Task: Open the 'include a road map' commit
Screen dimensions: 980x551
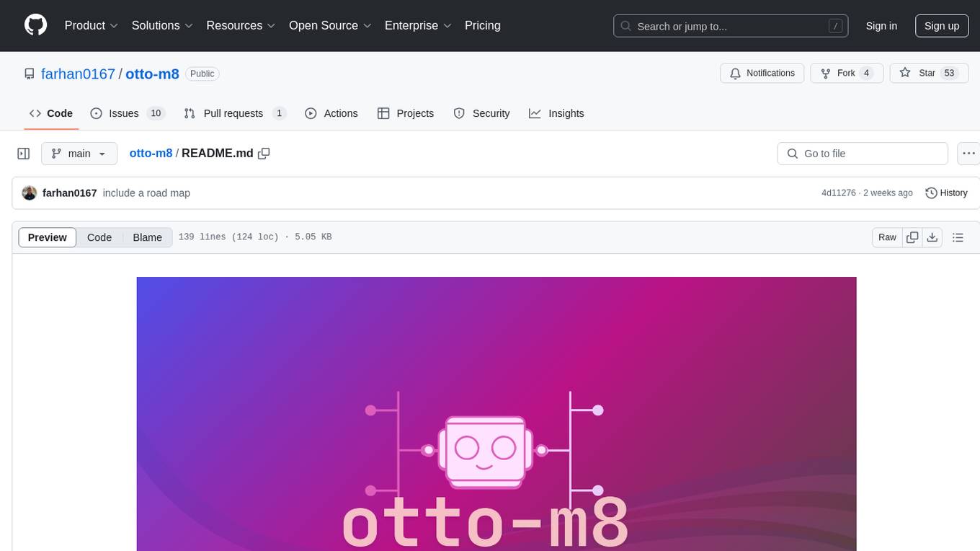Action: tap(146, 193)
